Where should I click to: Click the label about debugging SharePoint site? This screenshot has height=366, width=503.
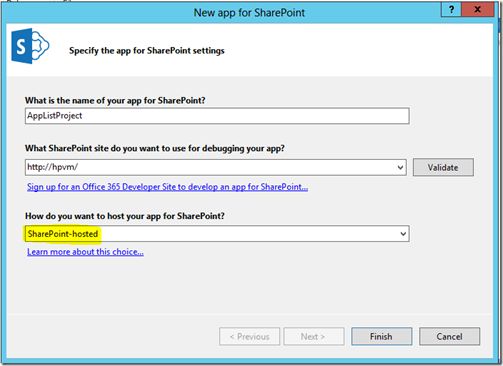click(x=155, y=148)
